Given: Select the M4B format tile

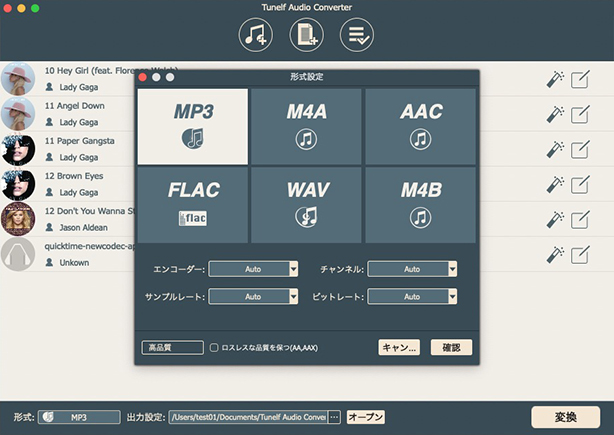Looking at the screenshot, I should [421, 205].
